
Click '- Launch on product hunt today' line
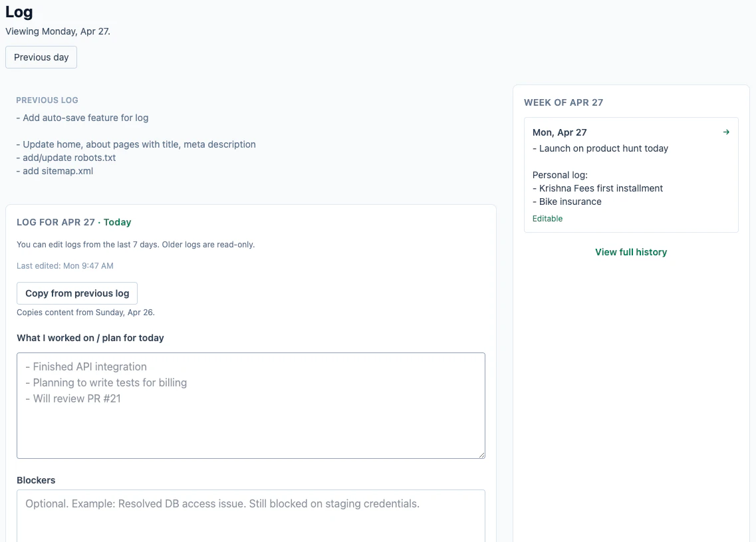pos(600,148)
